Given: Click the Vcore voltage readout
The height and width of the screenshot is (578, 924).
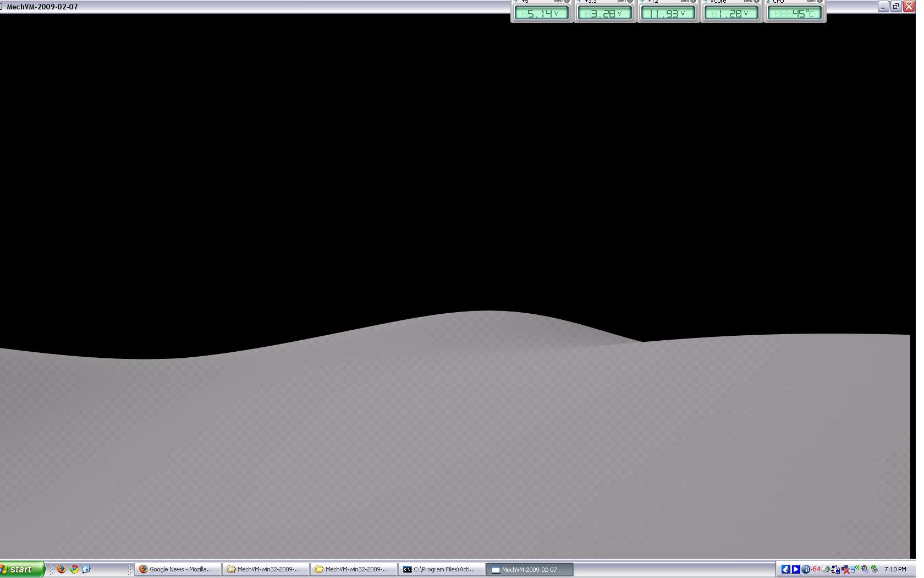Looking at the screenshot, I should click(731, 13).
